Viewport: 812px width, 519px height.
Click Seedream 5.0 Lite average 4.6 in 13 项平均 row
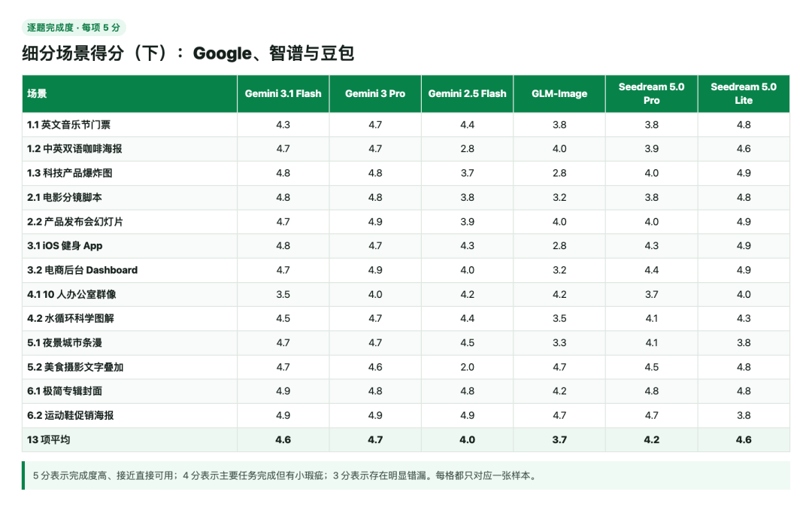(744, 440)
